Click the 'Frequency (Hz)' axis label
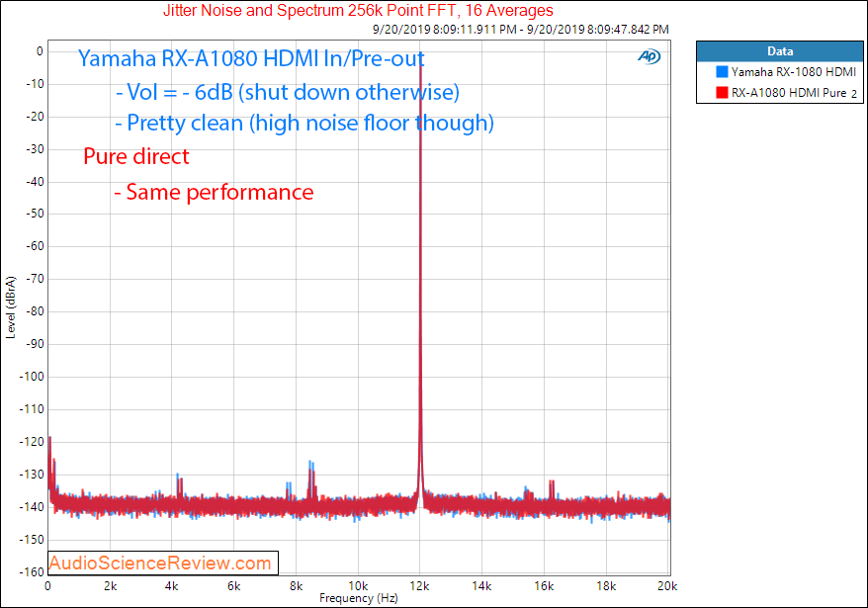868x608 pixels. (x=358, y=598)
